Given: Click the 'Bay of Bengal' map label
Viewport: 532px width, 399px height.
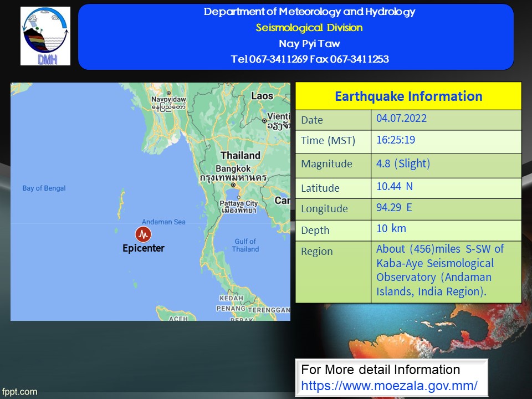Looking at the screenshot, I should 44,188.
